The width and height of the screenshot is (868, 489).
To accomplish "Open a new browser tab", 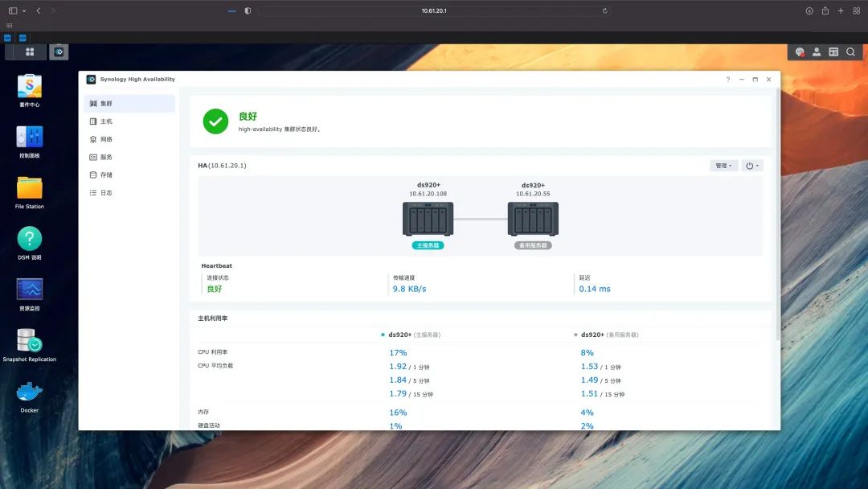I will 841,10.
